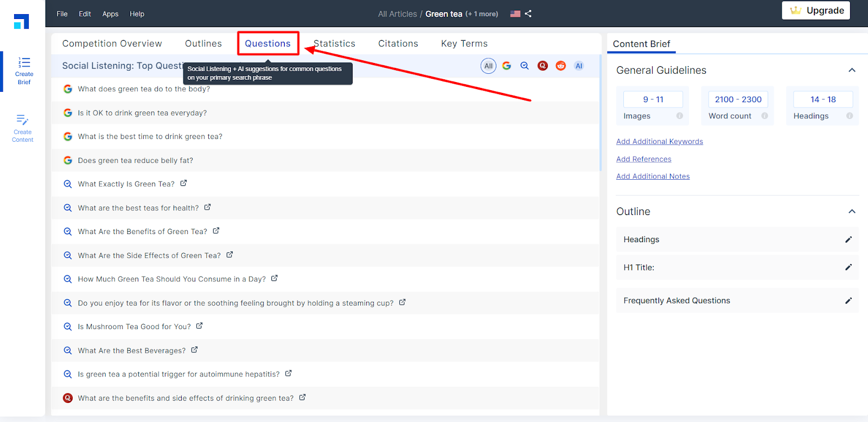
Task: Click the Headings count field 14 - 18
Action: tap(823, 99)
